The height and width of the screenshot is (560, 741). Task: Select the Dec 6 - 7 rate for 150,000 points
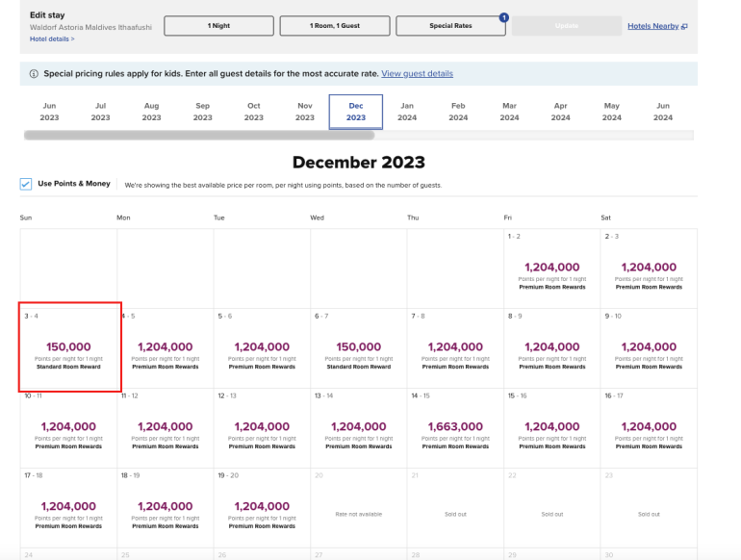pos(359,348)
